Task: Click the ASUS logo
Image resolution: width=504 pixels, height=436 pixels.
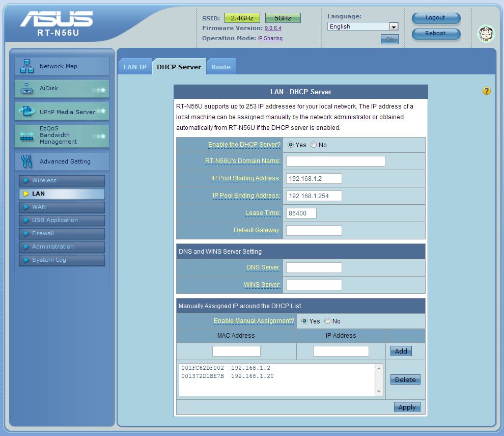Action: coord(57,19)
